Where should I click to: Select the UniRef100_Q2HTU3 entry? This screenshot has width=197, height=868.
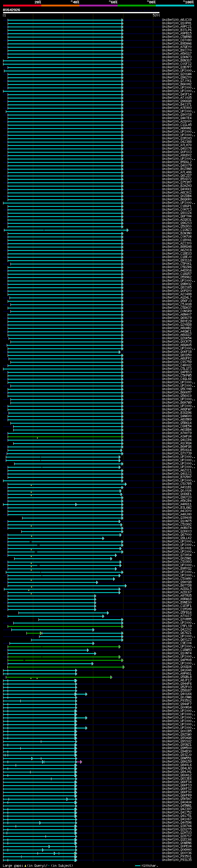pyautogui.click(x=176, y=833)
